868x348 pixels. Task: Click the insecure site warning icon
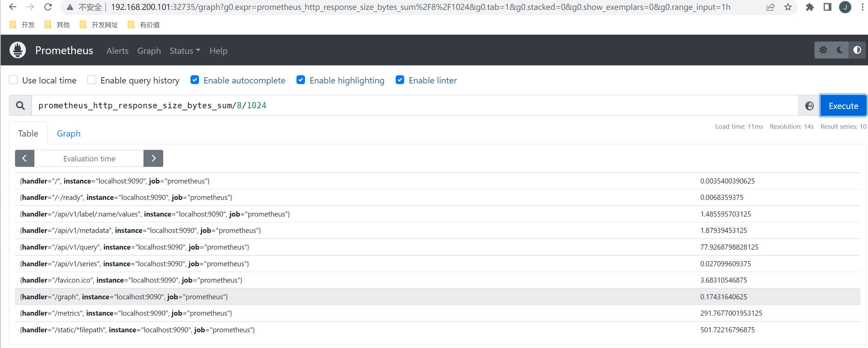(x=70, y=7)
